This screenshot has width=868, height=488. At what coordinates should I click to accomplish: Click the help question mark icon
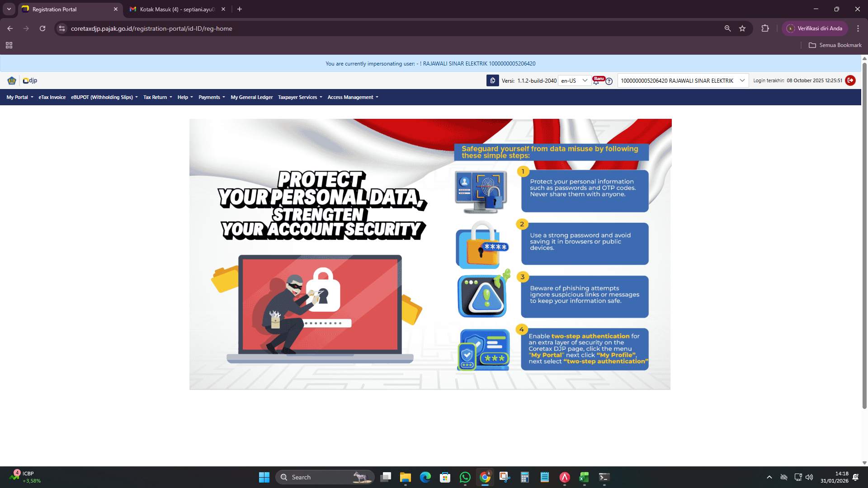point(609,81)
